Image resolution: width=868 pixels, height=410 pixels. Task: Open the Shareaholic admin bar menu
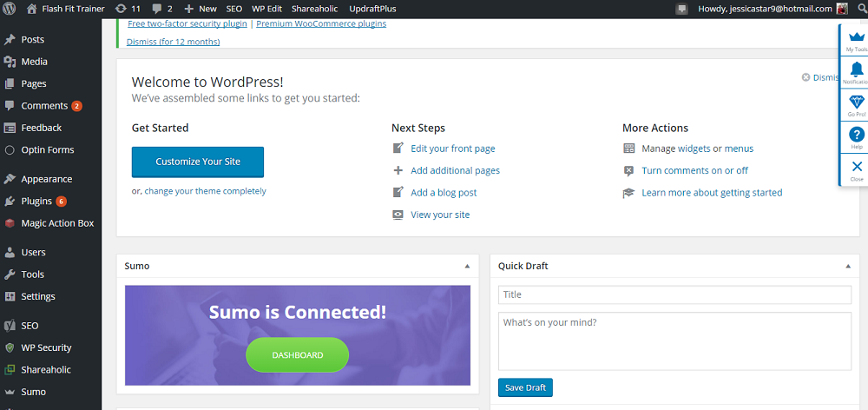pyautogui.click(x=315, y=9)
